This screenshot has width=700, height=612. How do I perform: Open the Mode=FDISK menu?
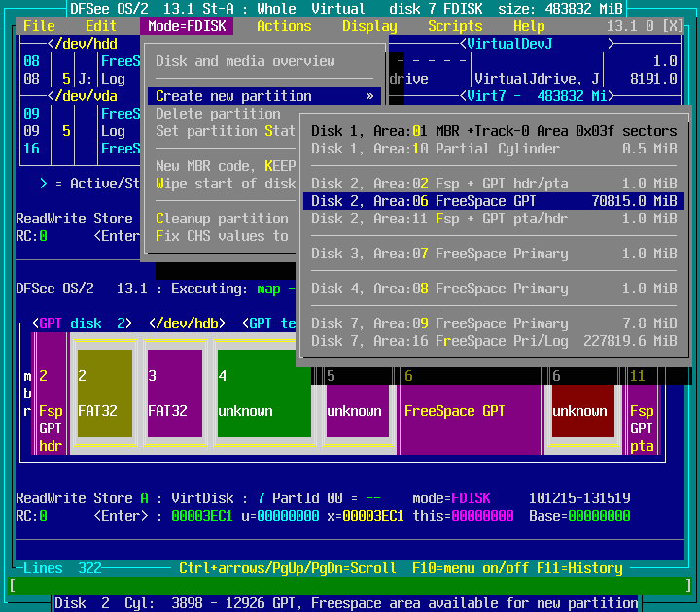click(x=187, y=26)
